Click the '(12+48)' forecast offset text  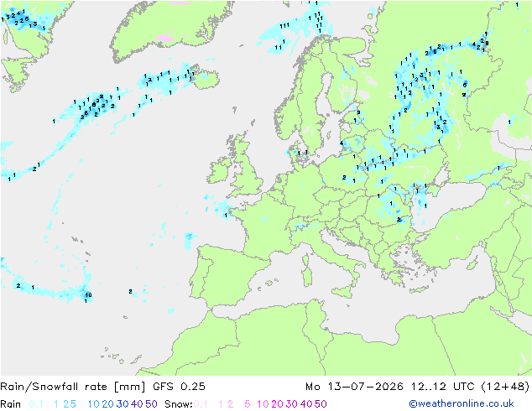[505, 386]
